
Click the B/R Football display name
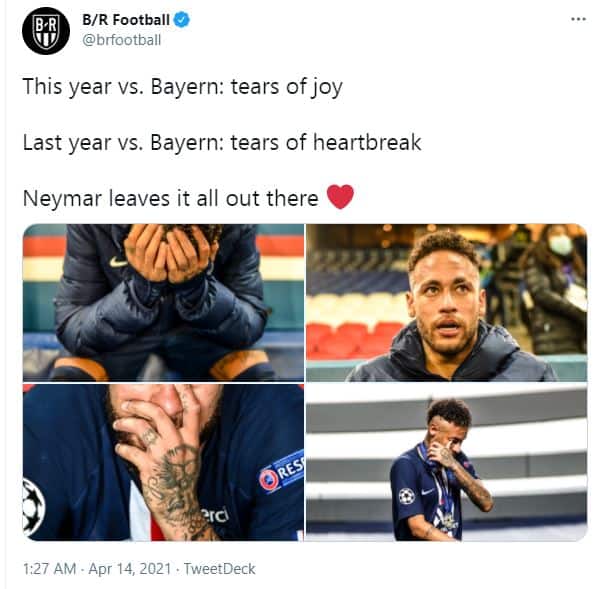tap(126, 20)
